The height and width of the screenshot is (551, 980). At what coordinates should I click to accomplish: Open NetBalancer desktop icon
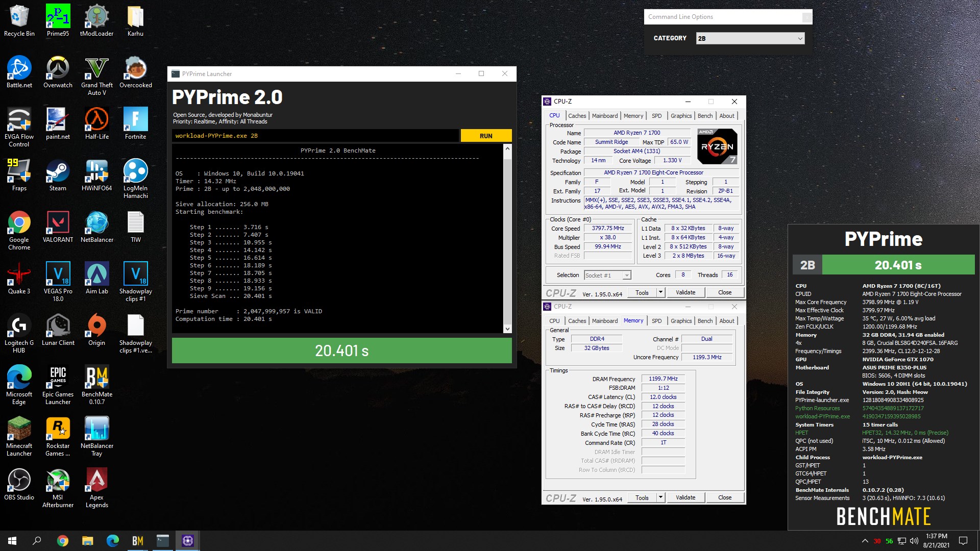(96, 227)
